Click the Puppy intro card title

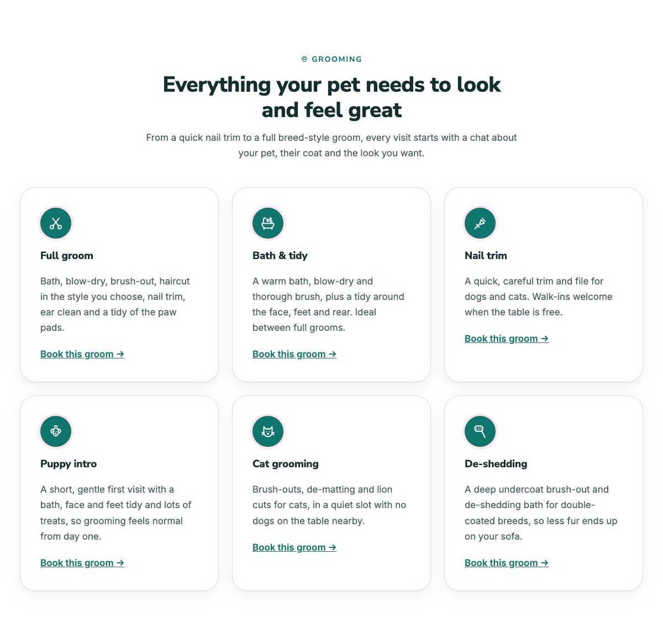tap(69, 464)
